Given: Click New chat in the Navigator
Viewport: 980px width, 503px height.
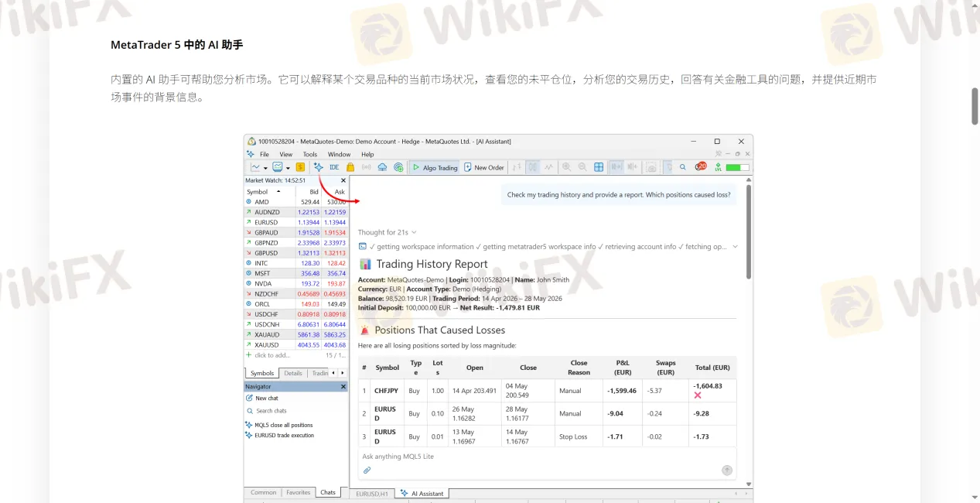Looking at the screenshot, I should click(x=267, y=399).
